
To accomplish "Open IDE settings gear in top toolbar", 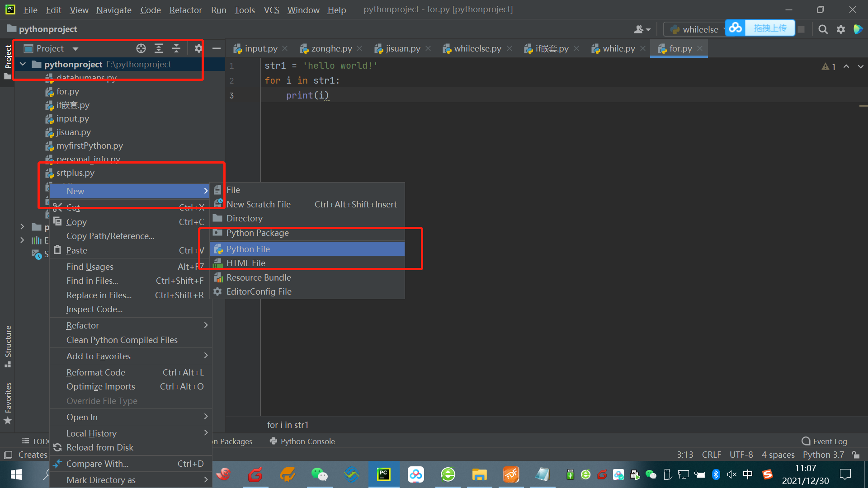I will pyautogui.click(x=841, y=29).
